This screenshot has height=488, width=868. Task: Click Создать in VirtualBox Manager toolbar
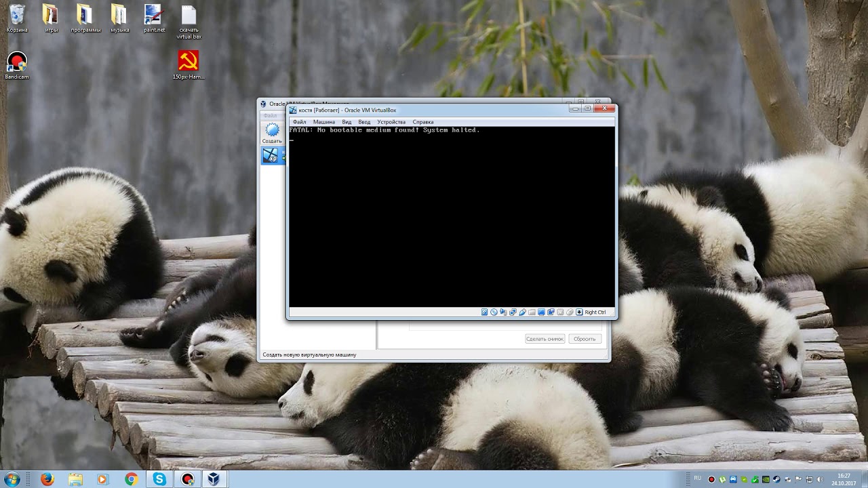click(272, 134)
